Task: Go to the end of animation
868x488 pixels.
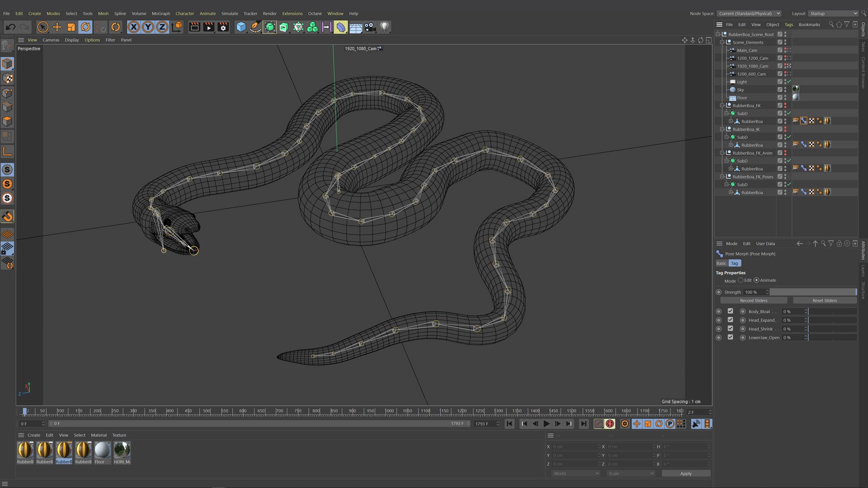Action: click(584, 424)
